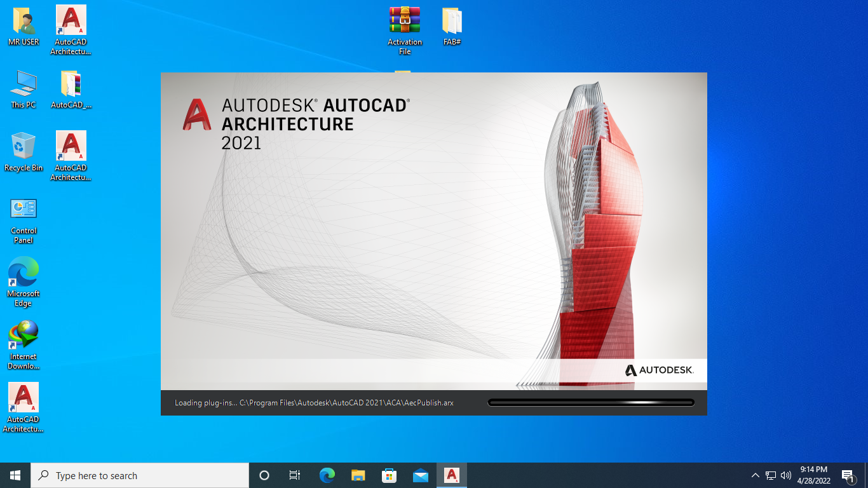
Task: Open the Mail app from taskbar
Action: (420, 475)
